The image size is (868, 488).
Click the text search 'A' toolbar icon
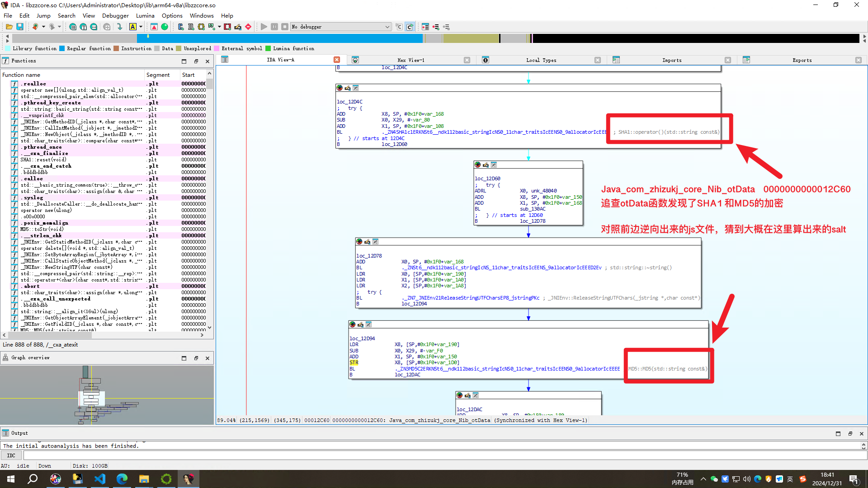(x=133, y=27)
